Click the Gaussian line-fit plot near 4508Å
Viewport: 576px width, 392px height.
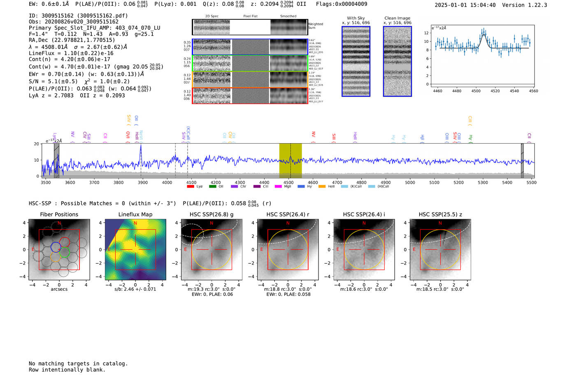coord(482,56)
